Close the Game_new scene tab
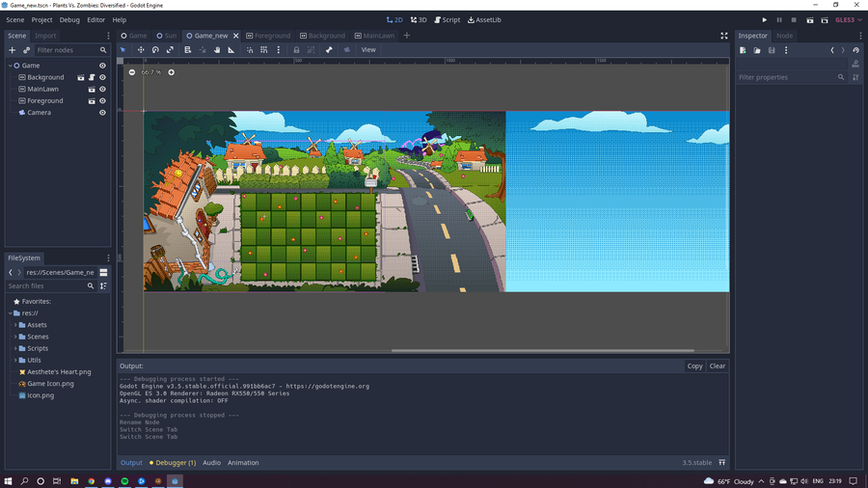868x488 pixels. pyautogui.click(x=236, y=36)
